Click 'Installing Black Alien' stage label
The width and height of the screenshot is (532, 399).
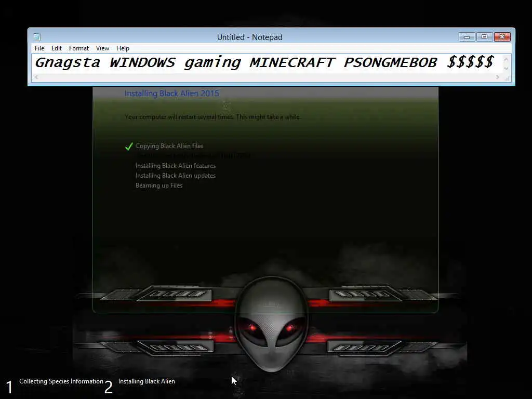click(x=147, y=381)
